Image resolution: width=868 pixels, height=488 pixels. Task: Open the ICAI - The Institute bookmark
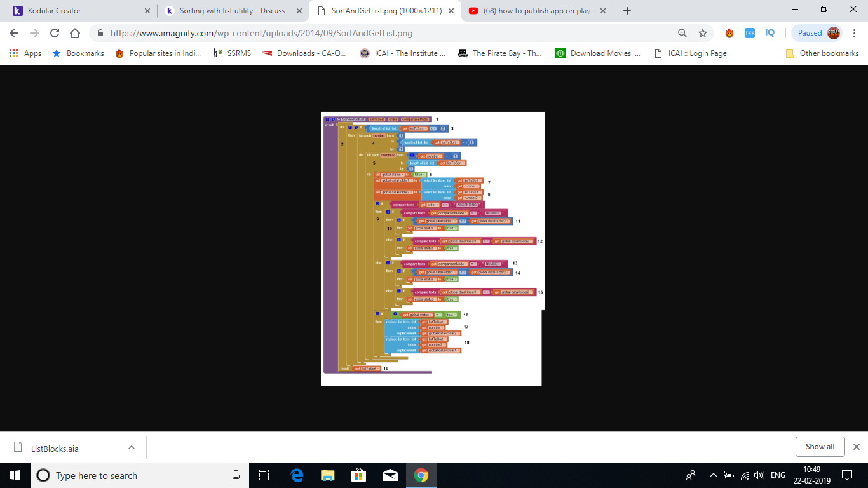coord(403,53)
